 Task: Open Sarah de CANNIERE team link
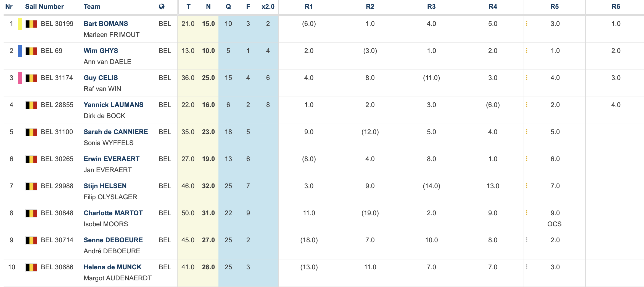(116, 132)
